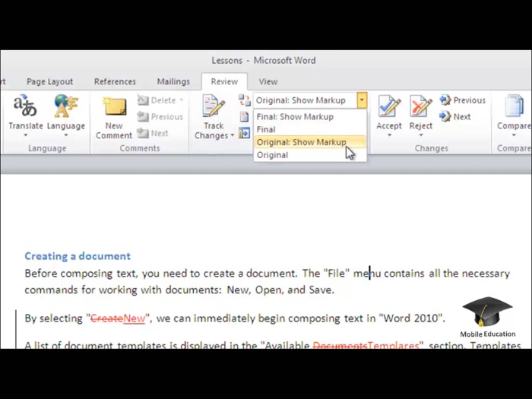Screen dimensions: 532x399
Task: Click the inserted word New
Action: (x=135, y=318)
